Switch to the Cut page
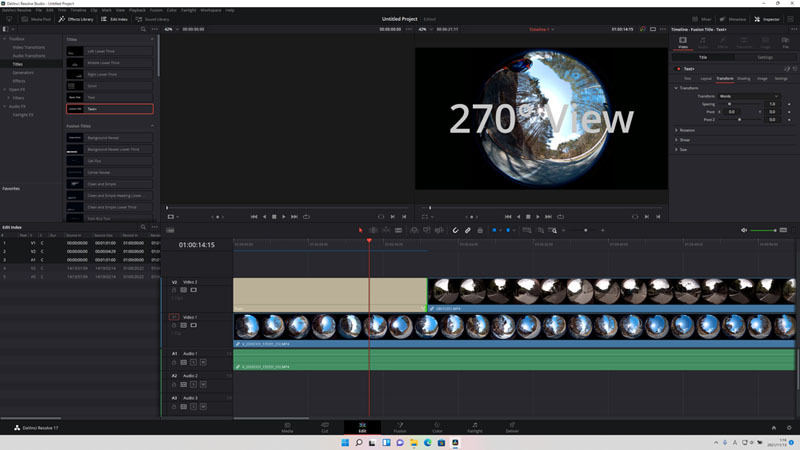 click(x=324, y=427)
